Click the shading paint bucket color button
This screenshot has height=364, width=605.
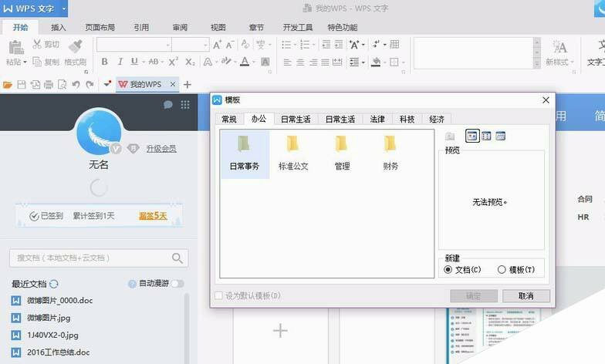pyautogui.click(x=376, y=62)
